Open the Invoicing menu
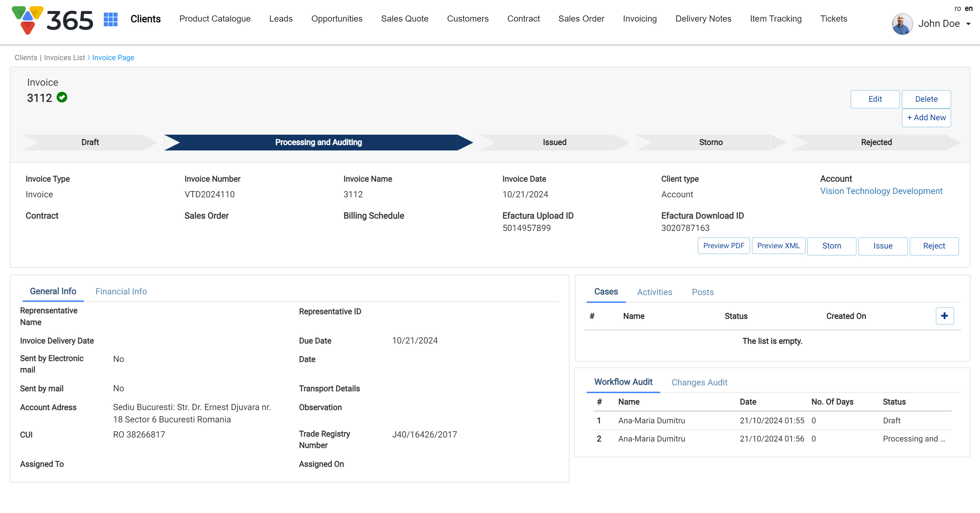 click(x=639, y=18)
